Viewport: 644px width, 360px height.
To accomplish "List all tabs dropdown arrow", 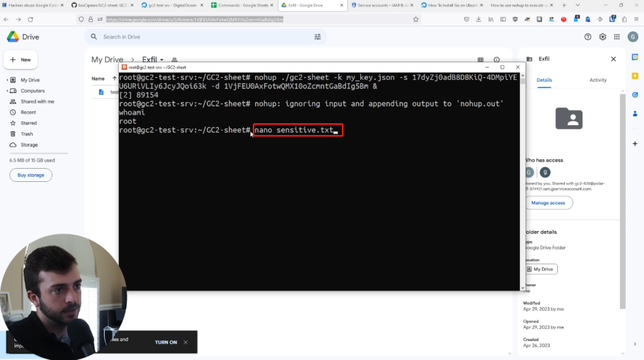I will tap(578, 5).
